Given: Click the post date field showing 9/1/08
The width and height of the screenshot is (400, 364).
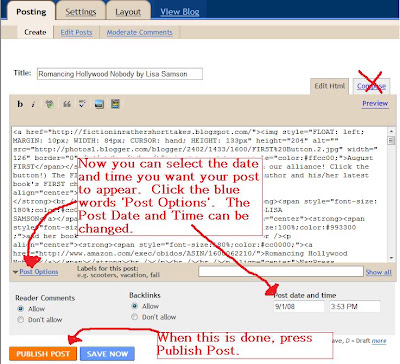Looking at the screenshot, I should point(299,306).
